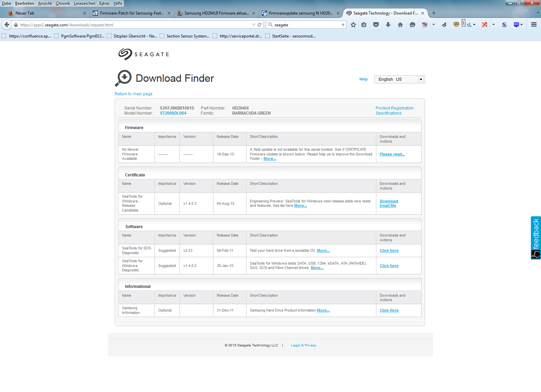Open the Datei menu

(6, 3)
